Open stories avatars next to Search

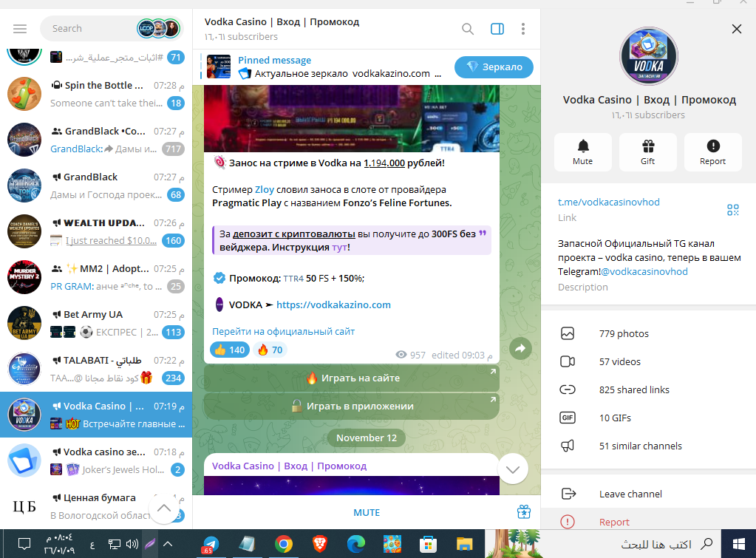(159, 29)
